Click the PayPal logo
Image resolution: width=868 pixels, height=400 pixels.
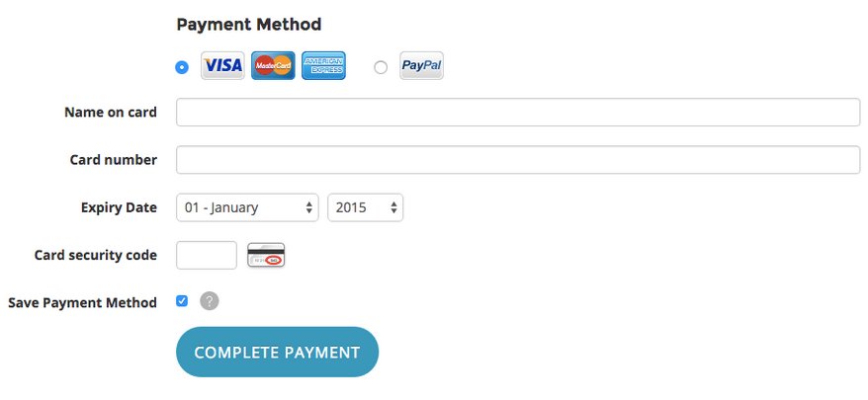pos(421,66)
